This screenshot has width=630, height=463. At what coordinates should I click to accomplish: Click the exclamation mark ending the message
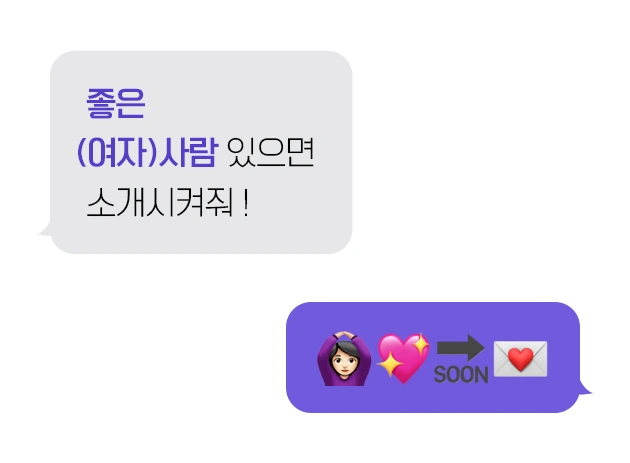tap(246, 203)
